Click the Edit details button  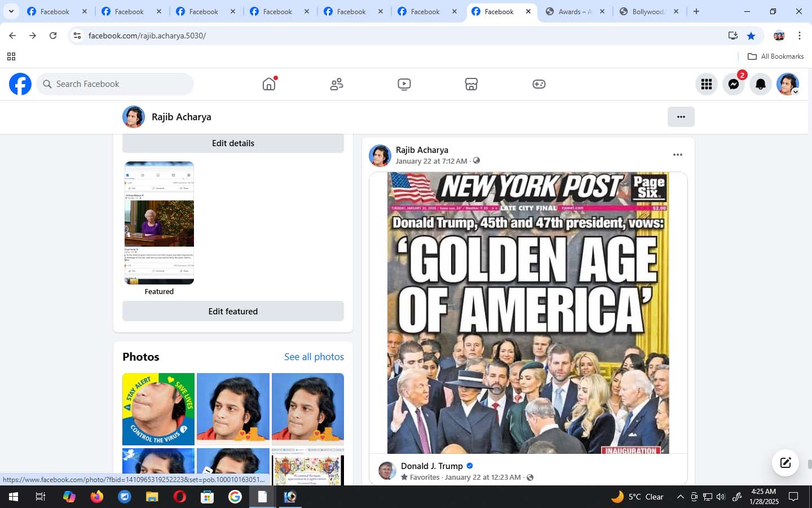pos(233,143)
